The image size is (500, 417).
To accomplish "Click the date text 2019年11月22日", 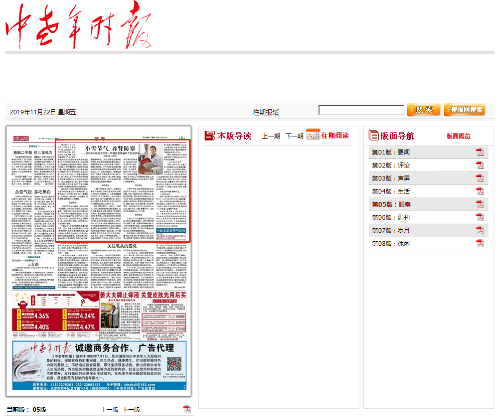I will (x=32, y=112).
